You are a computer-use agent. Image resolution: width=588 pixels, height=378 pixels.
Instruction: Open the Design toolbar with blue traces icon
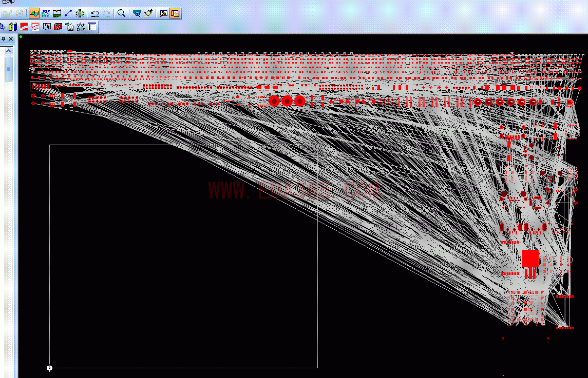(x=45, y=13)
